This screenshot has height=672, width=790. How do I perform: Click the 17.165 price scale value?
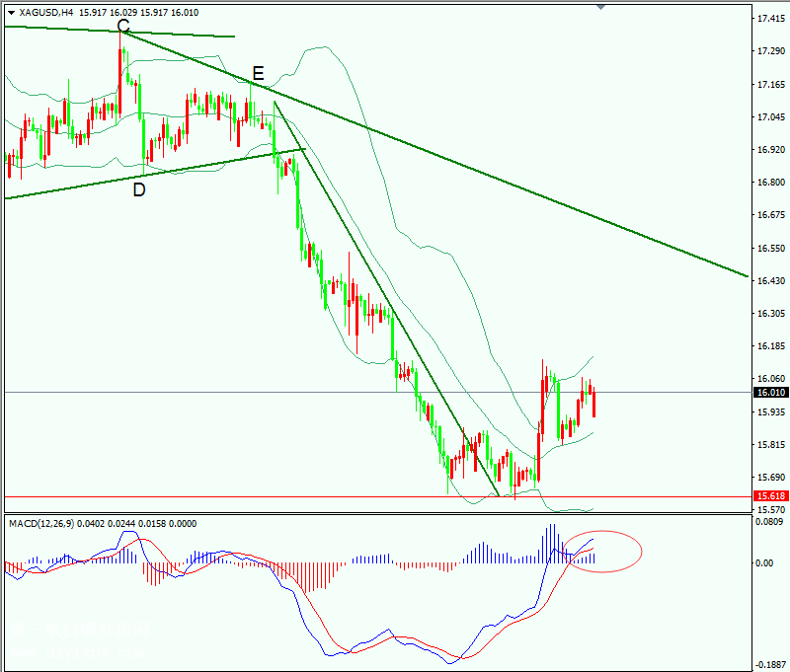(771, 85)
